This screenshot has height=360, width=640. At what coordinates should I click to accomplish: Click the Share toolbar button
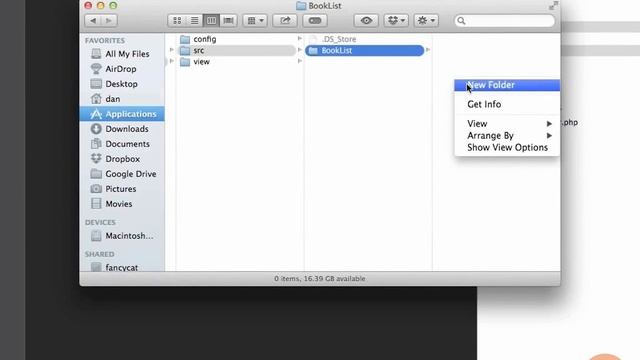(285, 20)
